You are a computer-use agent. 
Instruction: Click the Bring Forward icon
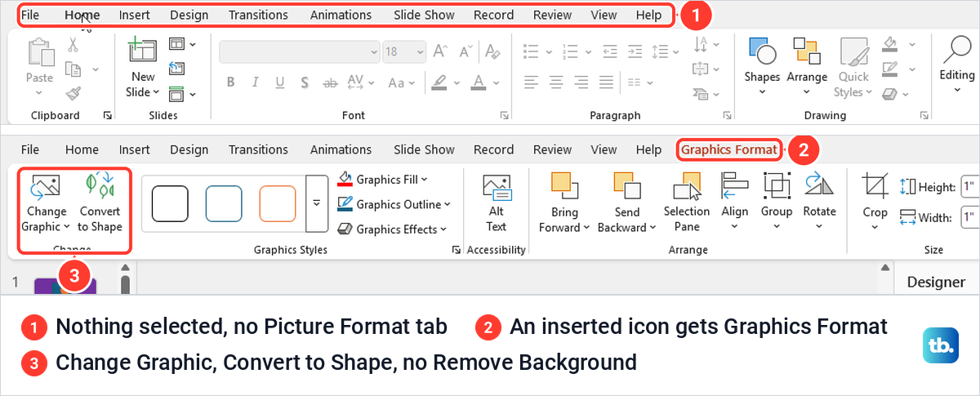(563, 187)
